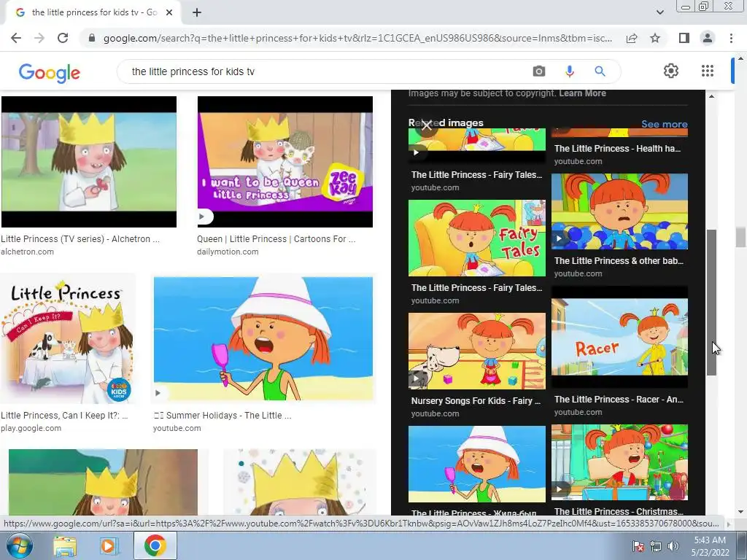Close the image preview panel X
Image resolution: width=747 pixels, height=560 pixels.
(x=426, y=125)
